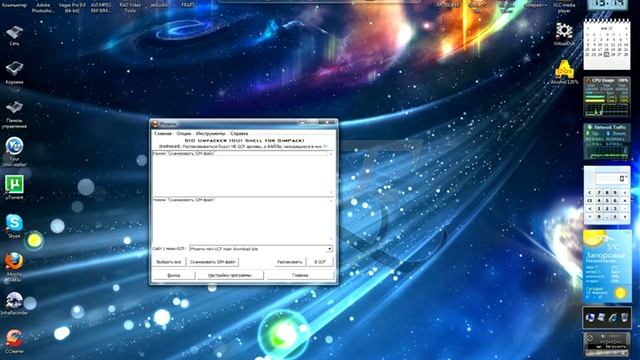Open the Опции menu
Screen dimensions: 640x360
pos(184,133)
